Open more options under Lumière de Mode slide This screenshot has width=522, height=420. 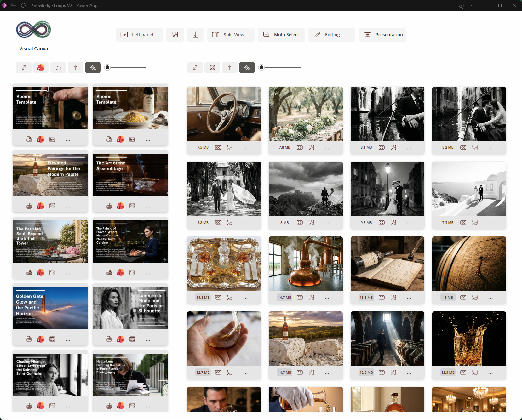(148, 340)
